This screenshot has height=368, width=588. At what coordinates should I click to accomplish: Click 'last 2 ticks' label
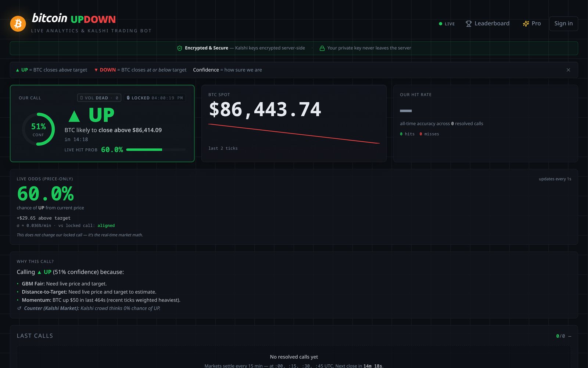tap(223, 148)
